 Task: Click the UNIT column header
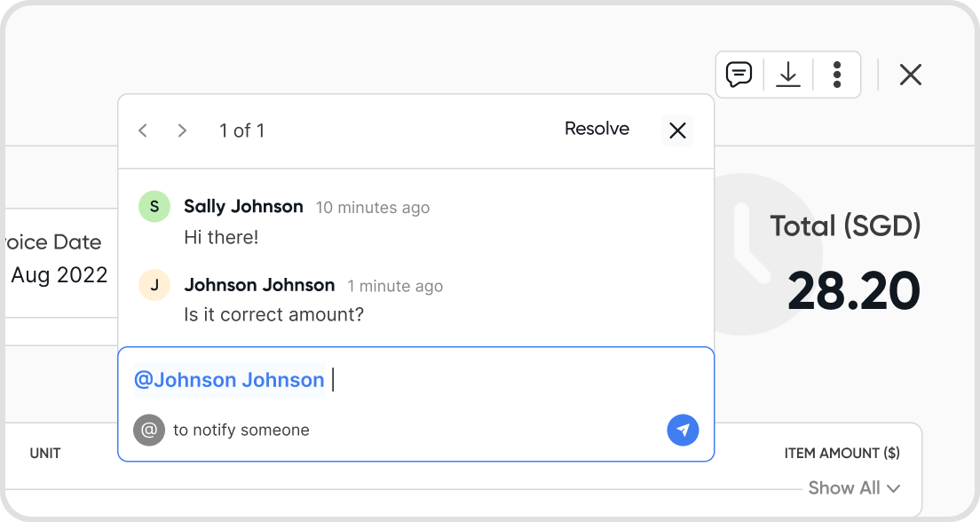click(x=45, y=454)
